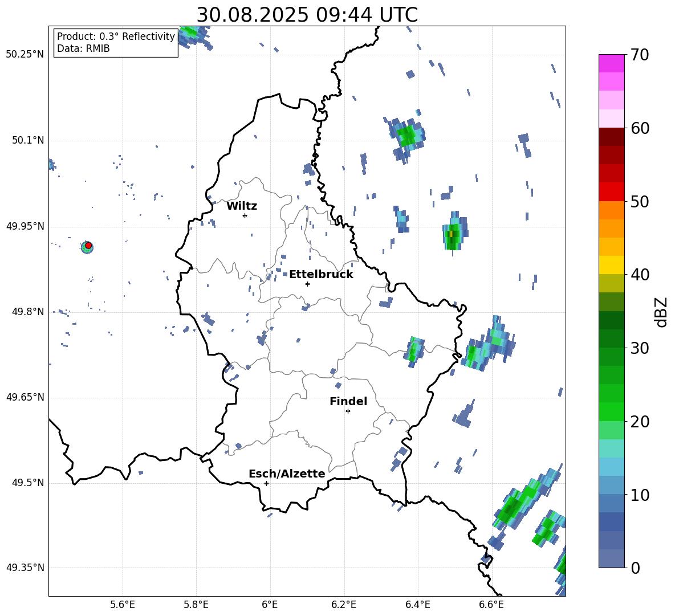This screenshot has width=675, height=616.
Task: Click the Findel station cross marker
Action: [348, 411]
